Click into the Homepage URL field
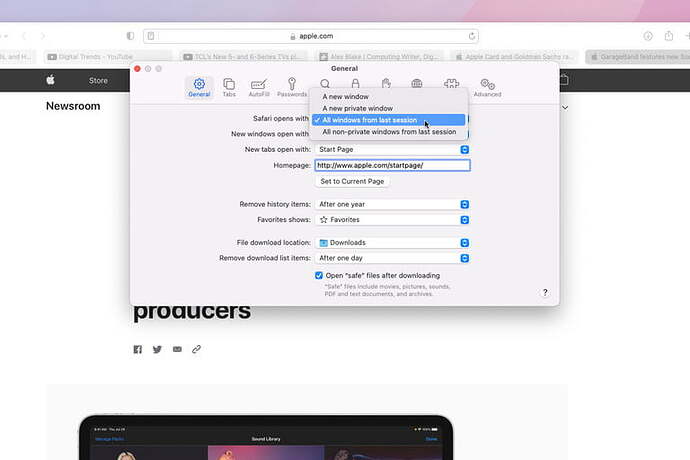 pyautogui.click(x=392, y=166)
